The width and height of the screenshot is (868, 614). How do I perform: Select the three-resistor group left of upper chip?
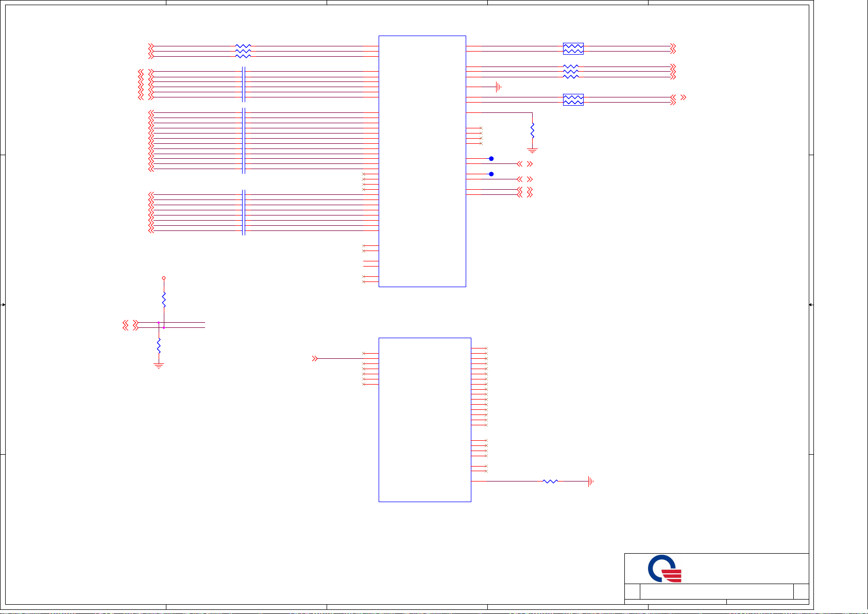tap(243, 51)
